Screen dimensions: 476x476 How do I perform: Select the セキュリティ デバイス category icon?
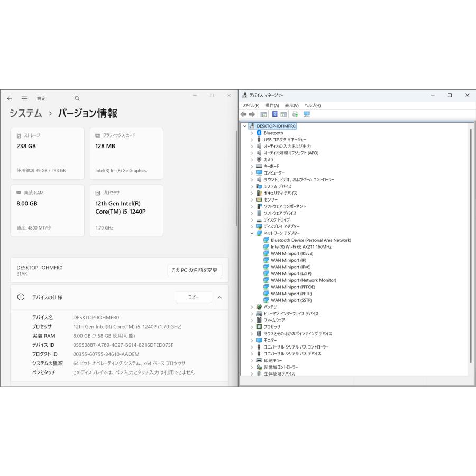259,193
